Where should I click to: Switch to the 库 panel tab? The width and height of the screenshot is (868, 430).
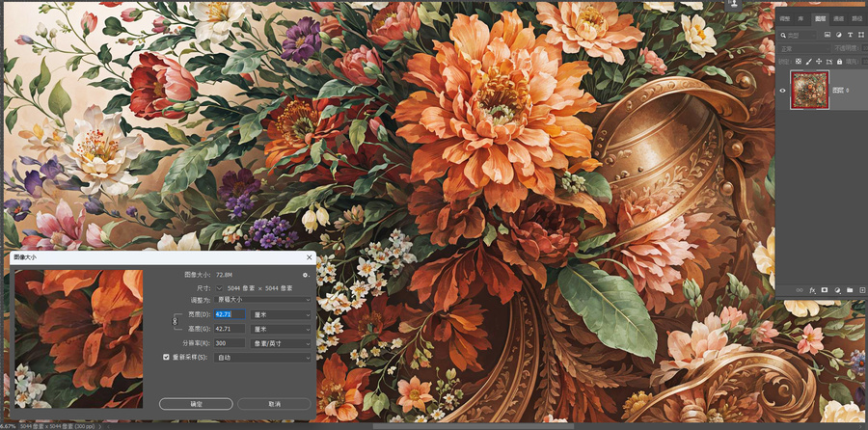tap(800, 18)
